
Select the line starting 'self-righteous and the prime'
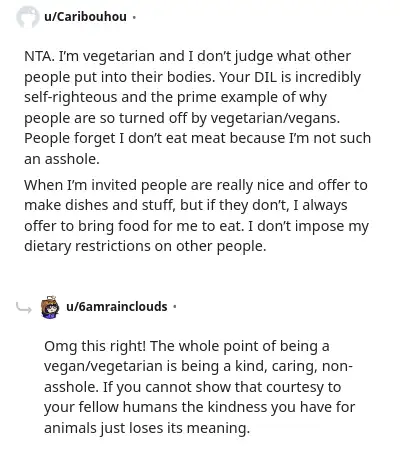175,98
